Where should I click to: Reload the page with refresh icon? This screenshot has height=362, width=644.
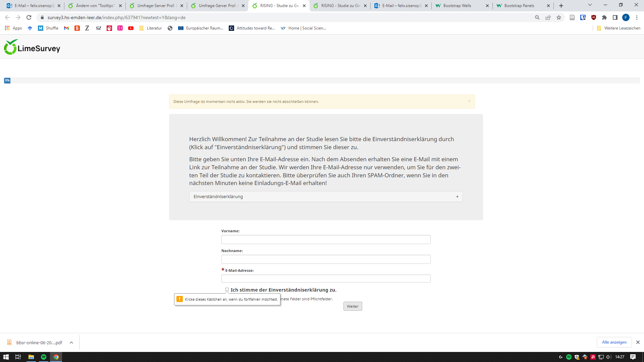(x=29, y=17)
